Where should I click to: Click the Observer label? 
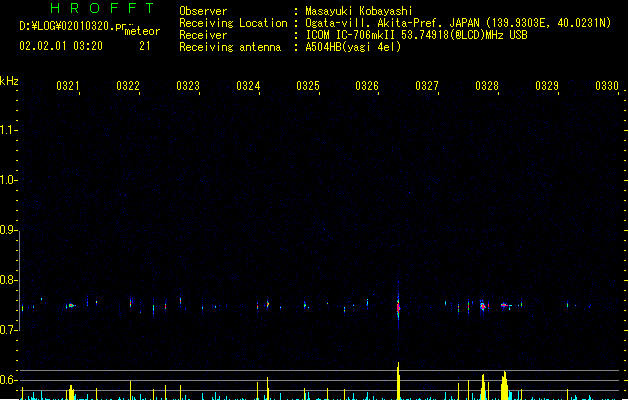click(203, 11)
